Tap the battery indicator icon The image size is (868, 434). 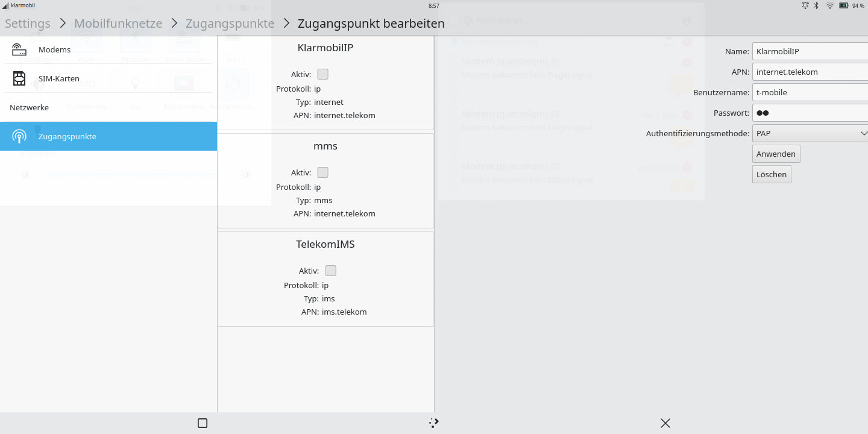coord(844,5)
